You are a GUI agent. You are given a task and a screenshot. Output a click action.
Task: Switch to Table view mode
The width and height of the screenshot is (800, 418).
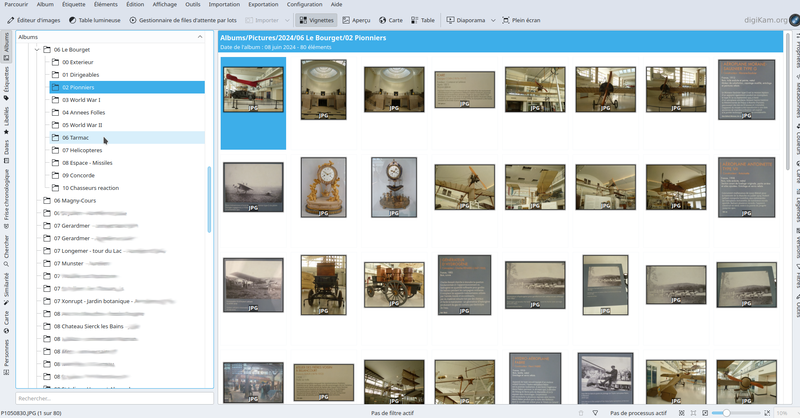pos(423,20)
